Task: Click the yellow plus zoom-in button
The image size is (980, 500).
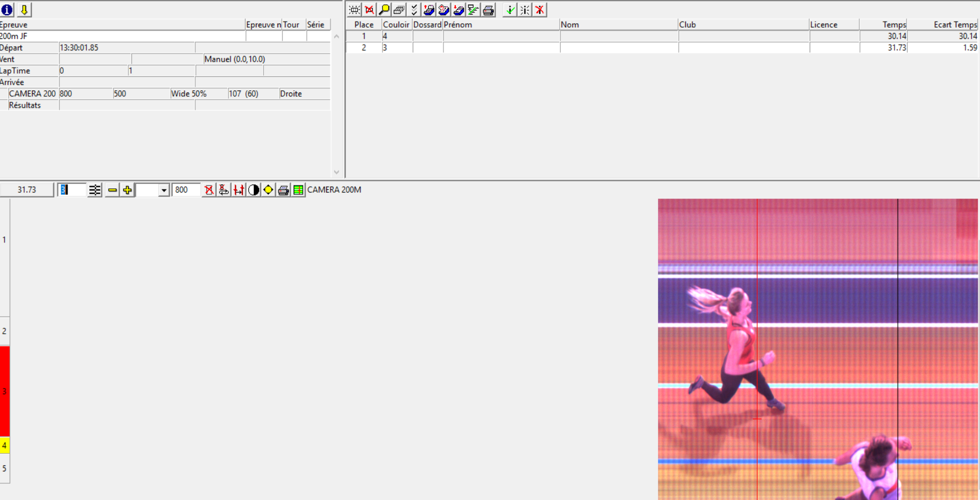Action: [127, 190]
